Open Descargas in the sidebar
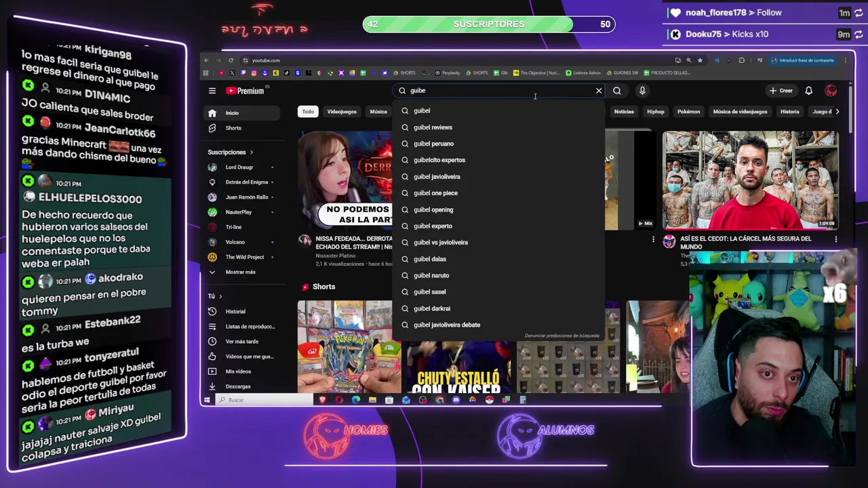 coord(243,386)
